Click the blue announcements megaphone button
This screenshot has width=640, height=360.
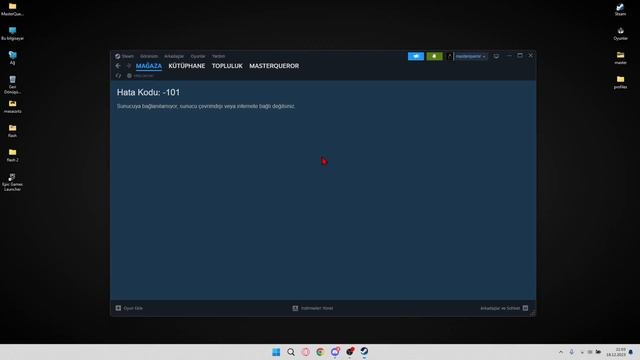(x=416, y=56)
